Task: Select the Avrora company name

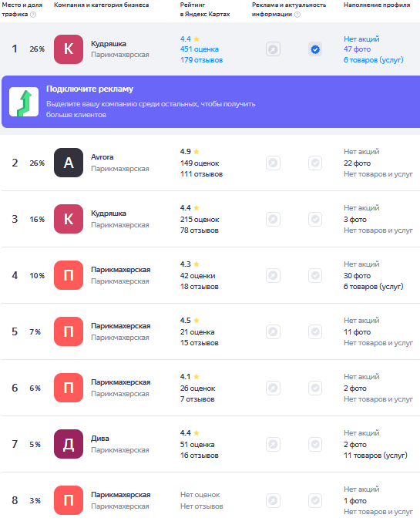Action: click(x=102, y=157)
